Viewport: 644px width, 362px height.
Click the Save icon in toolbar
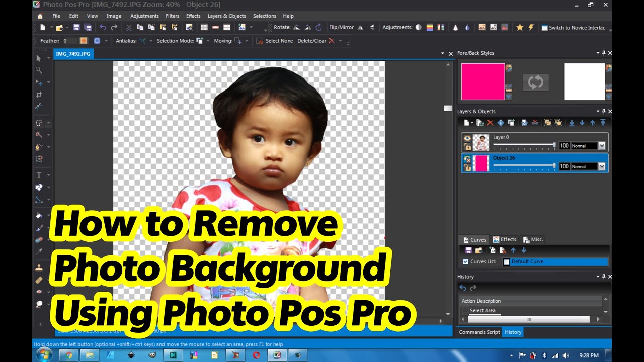76,28
